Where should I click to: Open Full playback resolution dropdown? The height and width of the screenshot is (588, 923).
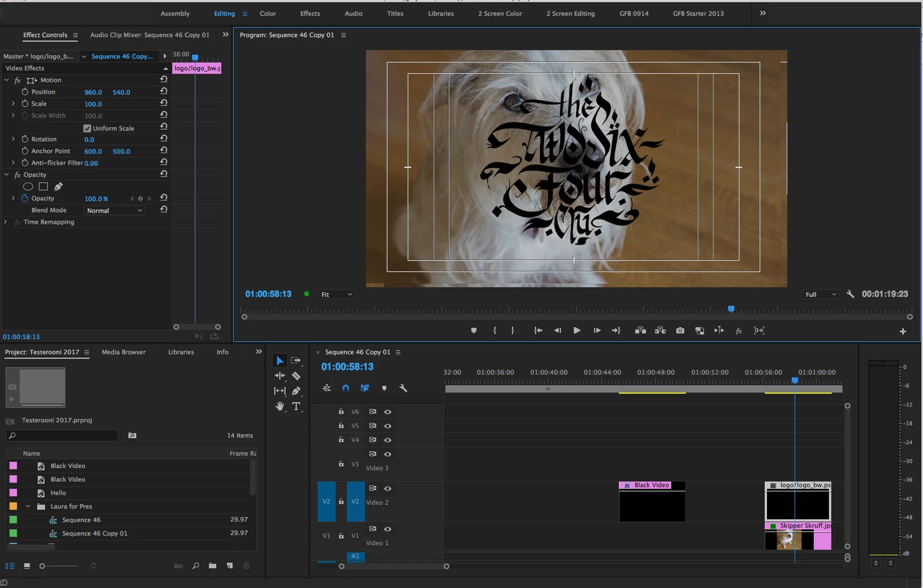(x=821, y=295)
